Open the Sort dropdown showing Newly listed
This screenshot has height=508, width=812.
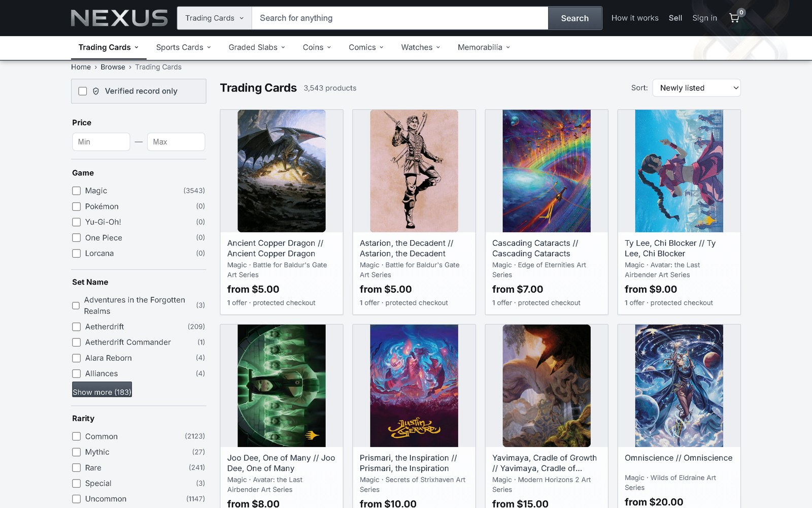696,88
